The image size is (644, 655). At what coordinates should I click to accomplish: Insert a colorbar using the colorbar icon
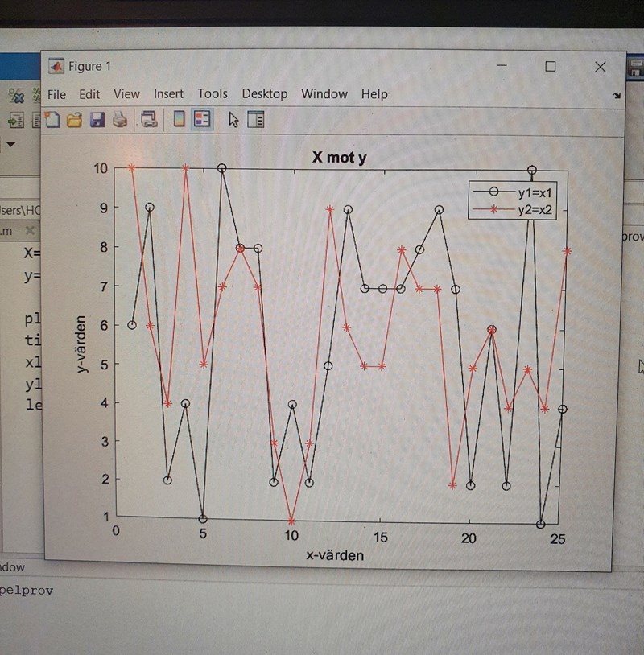(179, 119)
